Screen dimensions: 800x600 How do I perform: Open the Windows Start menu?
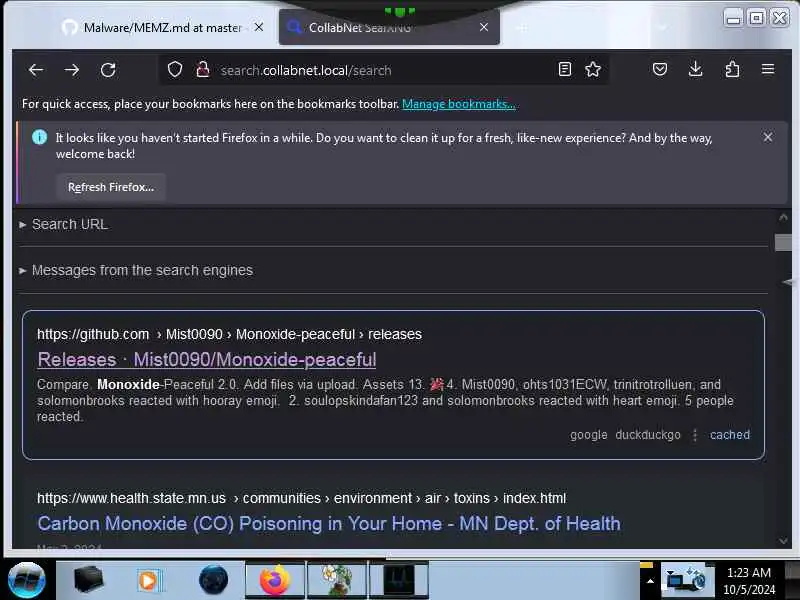(27, 580)
